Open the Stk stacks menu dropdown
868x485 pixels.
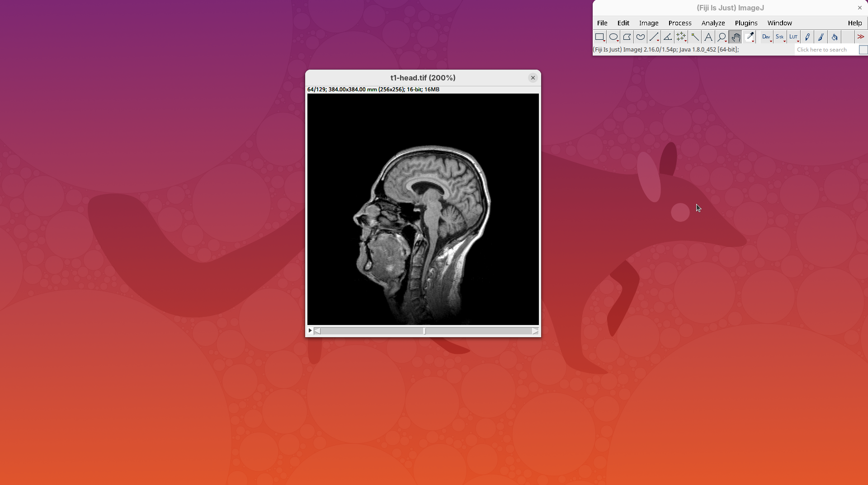click(779, 37)
